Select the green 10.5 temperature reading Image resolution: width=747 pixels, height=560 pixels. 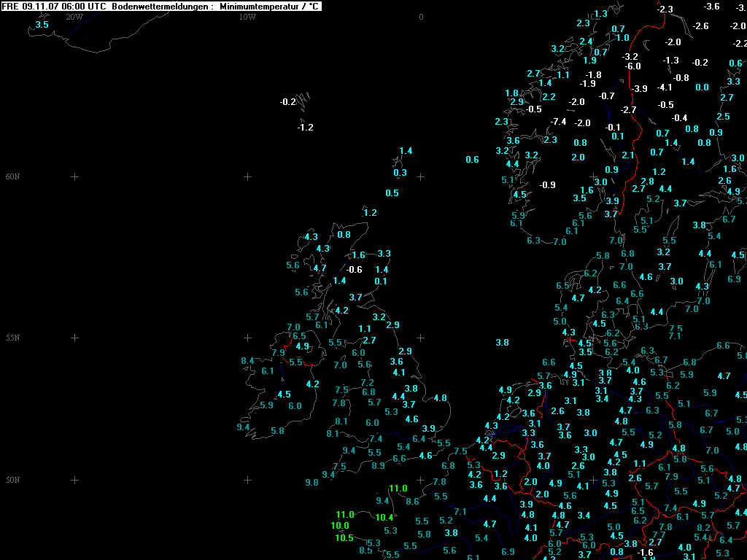tap(344, 538)
